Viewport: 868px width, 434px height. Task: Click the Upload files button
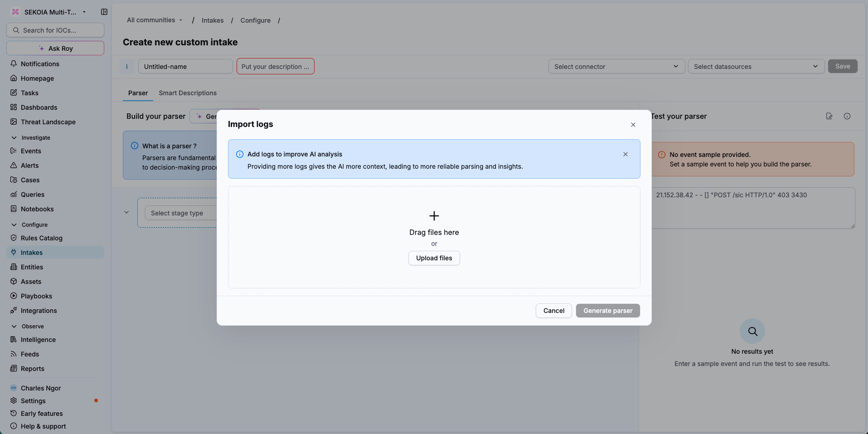coord(434,258)
